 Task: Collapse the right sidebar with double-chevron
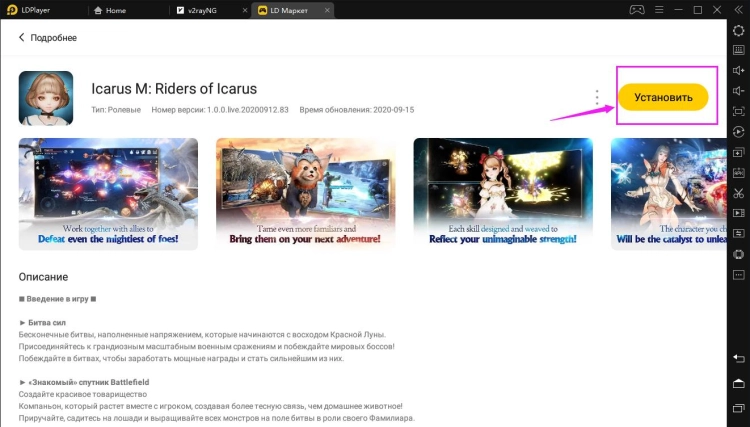[738, 10]
